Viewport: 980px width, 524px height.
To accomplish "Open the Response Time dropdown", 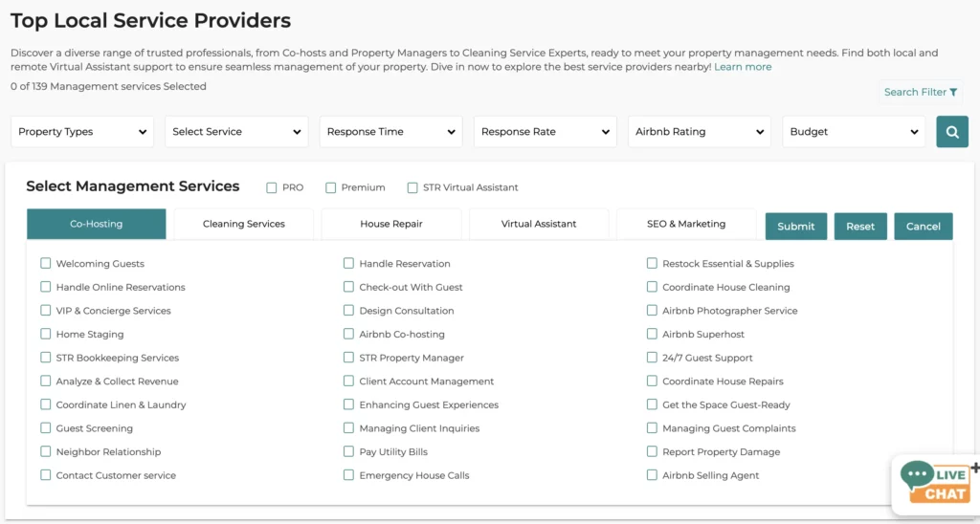I will (390, 132).
